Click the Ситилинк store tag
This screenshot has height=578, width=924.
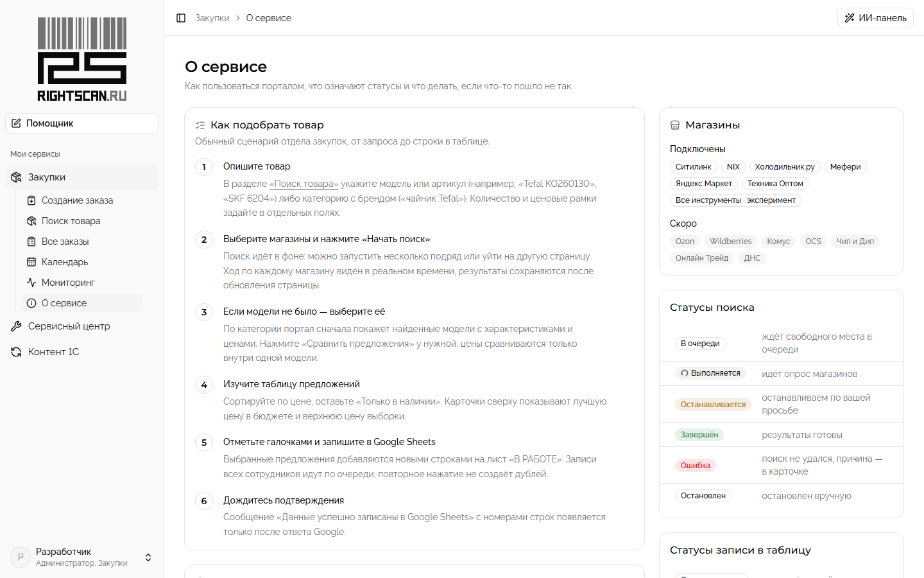(x=693, y=167)
